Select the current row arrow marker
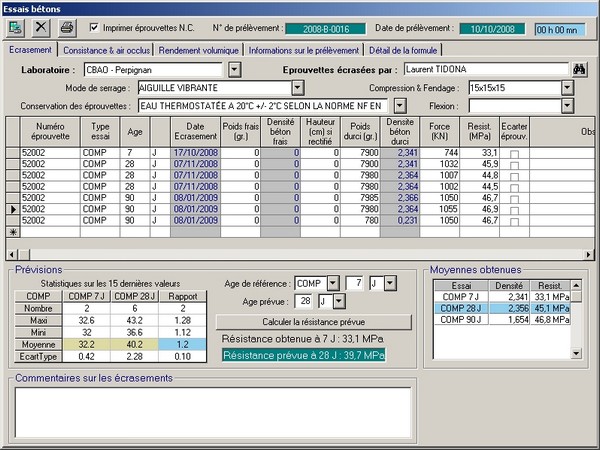 (x=12, y=208)
